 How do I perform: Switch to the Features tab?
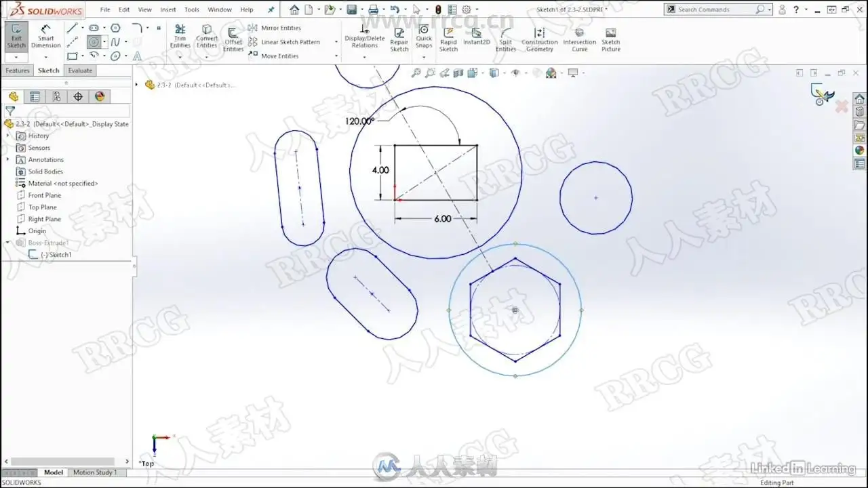pos(18,70)
